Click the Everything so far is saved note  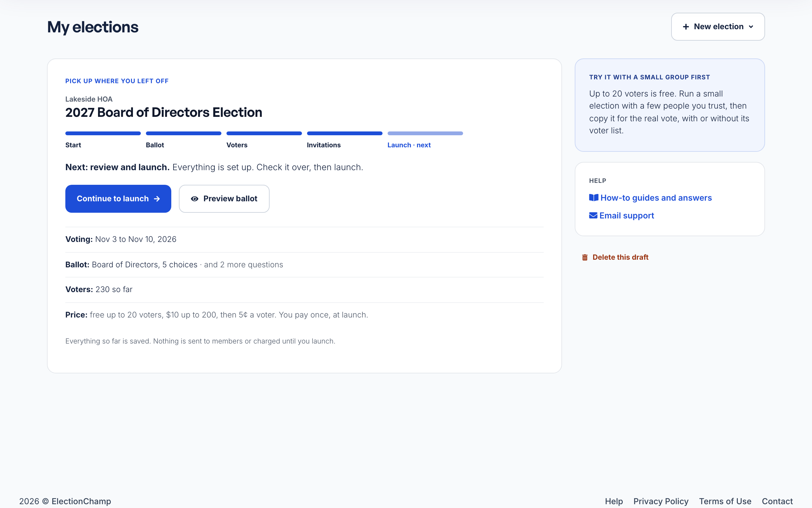pos(200,341)
